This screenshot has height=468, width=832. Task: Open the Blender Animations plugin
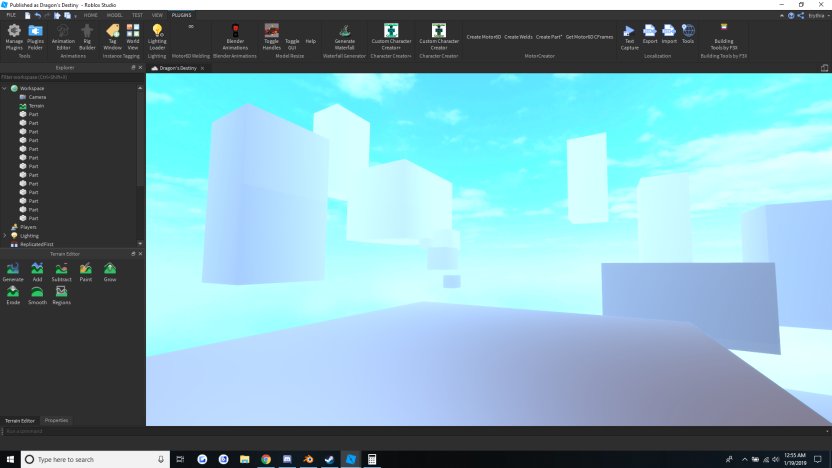235,37
